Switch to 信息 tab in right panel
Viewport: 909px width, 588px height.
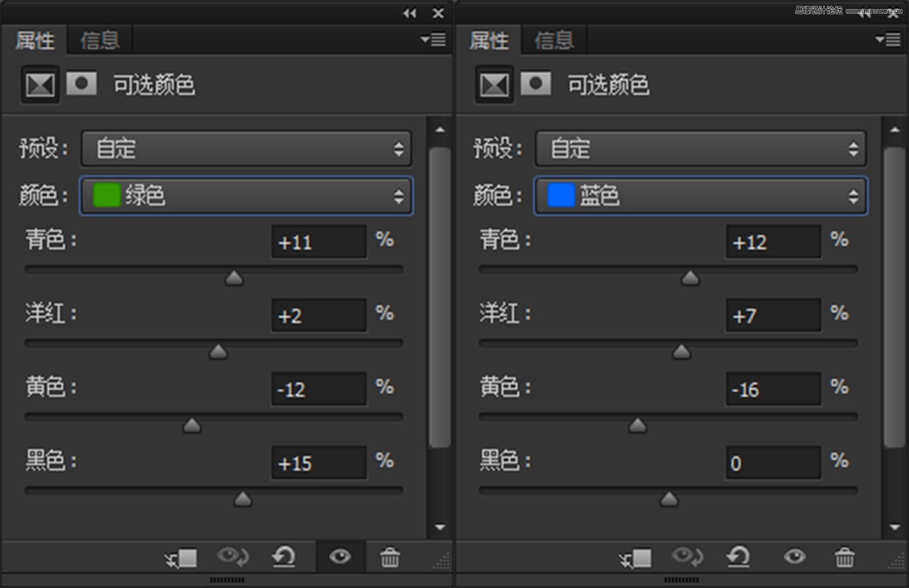pyautogui.click(x=554, y=40)
